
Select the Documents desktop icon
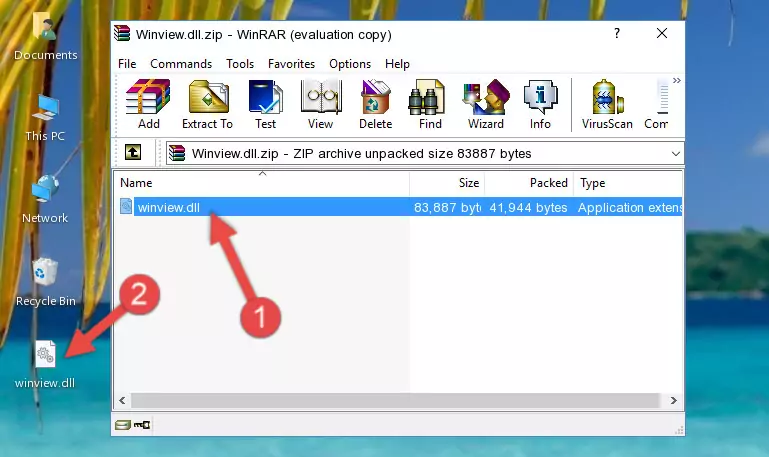pyautogui.click(x=45, y=37)
